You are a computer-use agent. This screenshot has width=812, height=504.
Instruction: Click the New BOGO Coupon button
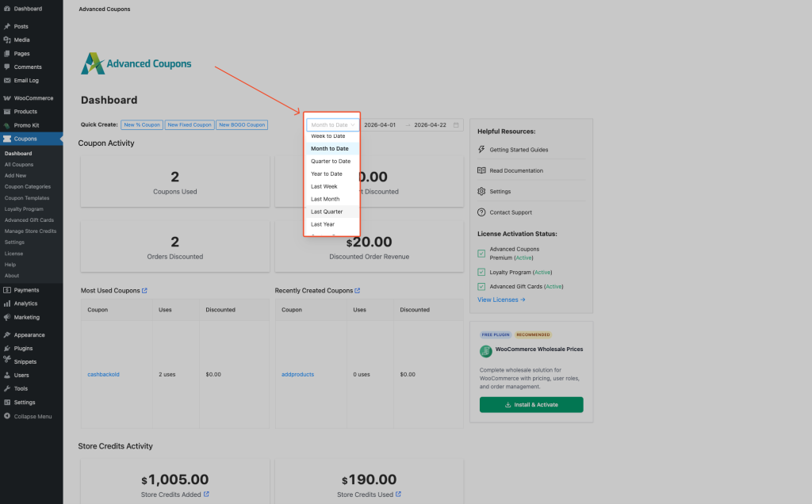pos(242,124)
